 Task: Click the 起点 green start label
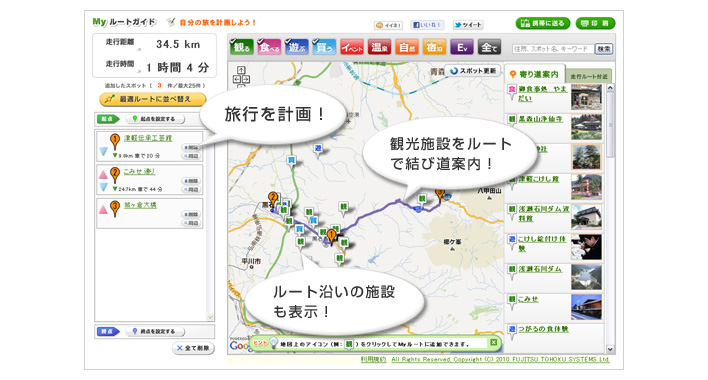pyautogui.click(x=108, y=119)
